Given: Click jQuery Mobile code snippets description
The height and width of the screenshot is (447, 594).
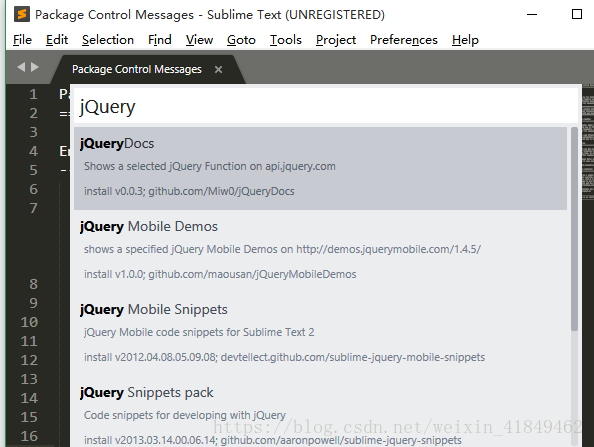Looking at the screenshot, I should (x=199, y=332).
